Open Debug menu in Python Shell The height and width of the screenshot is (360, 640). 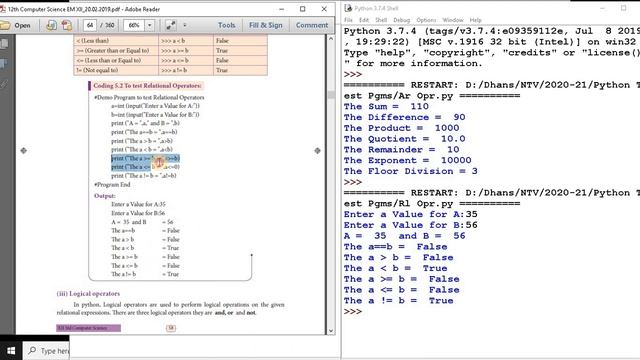point(401,20)
